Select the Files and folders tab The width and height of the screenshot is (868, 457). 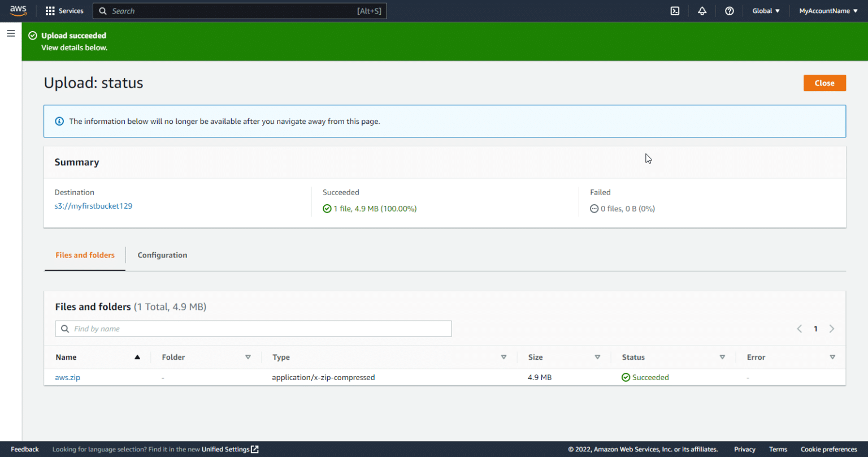click(85, 255)
